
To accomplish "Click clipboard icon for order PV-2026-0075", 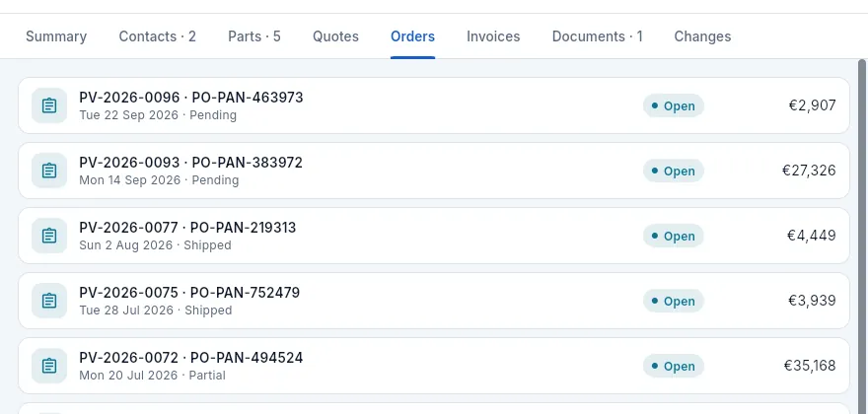I will click(x=49, y=301).
